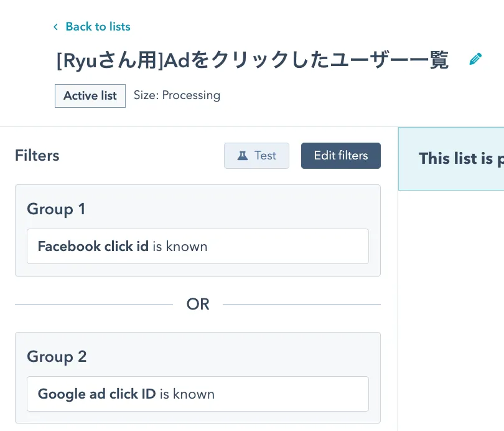Click the Filters panel heading
This screenshot has height=431, width=504.
[x=37, y=156]
